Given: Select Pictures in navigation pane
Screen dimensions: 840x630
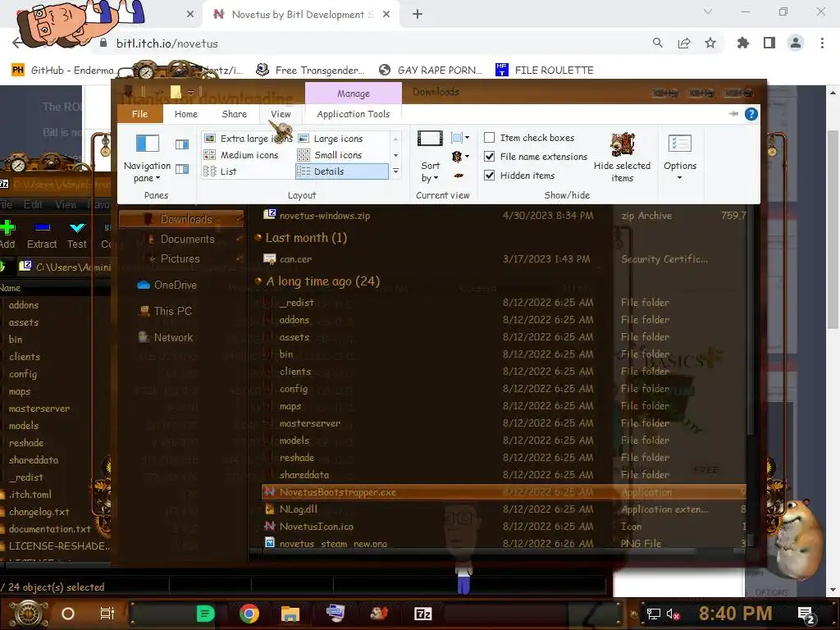Looking at the screenshot, I should (181, 258).
